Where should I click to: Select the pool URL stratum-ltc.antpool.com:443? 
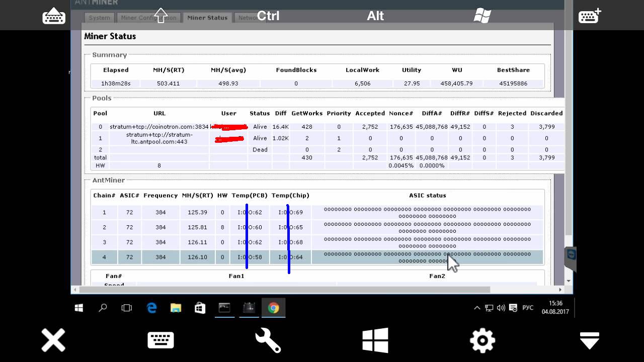159,138
